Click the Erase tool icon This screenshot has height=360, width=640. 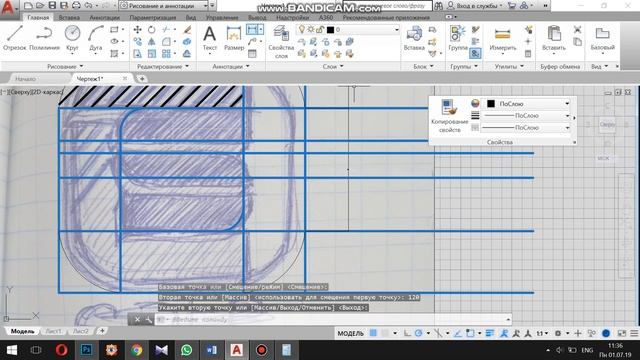coord(187,29)
